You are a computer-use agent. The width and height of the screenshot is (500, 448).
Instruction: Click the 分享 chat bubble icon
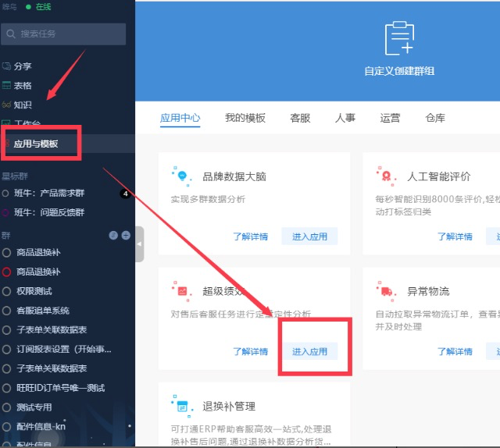tap(6, 66)
